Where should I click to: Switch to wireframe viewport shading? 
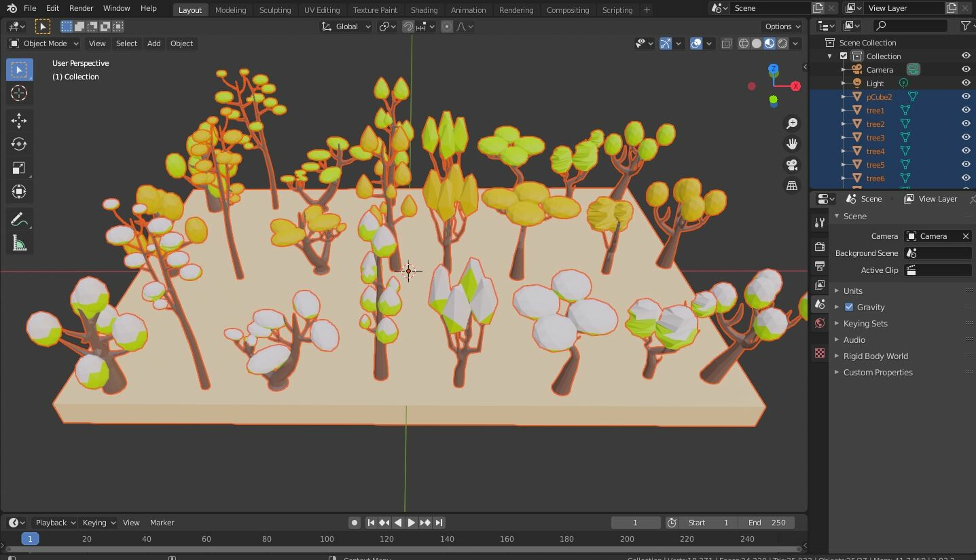coord(742,43)
